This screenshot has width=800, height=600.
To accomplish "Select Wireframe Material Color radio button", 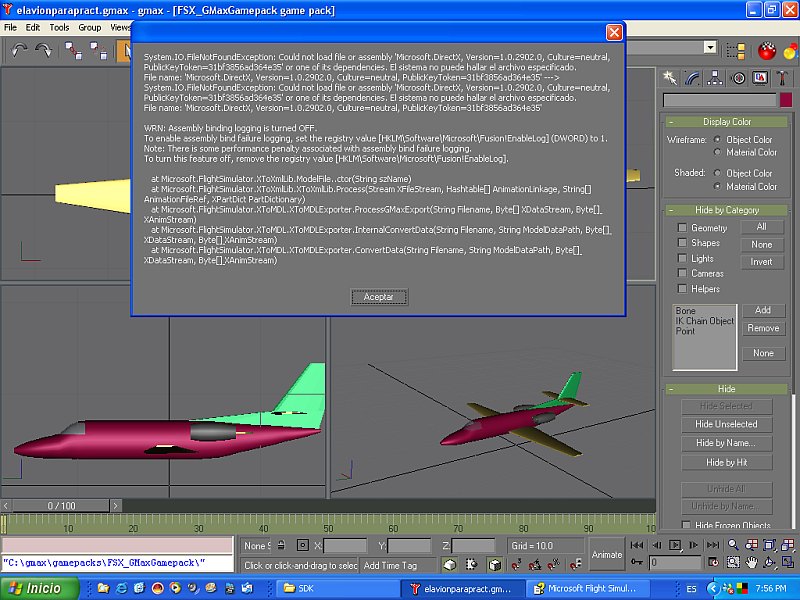I will click(x=718, y=152).
